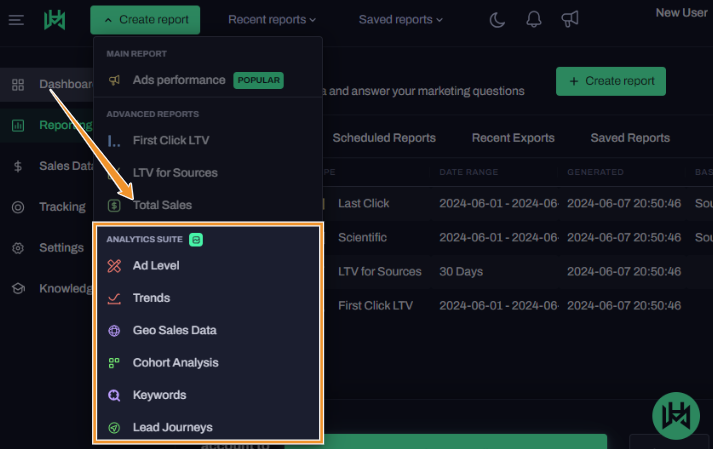Toggle dark mode moon icon

pos(497,20)
